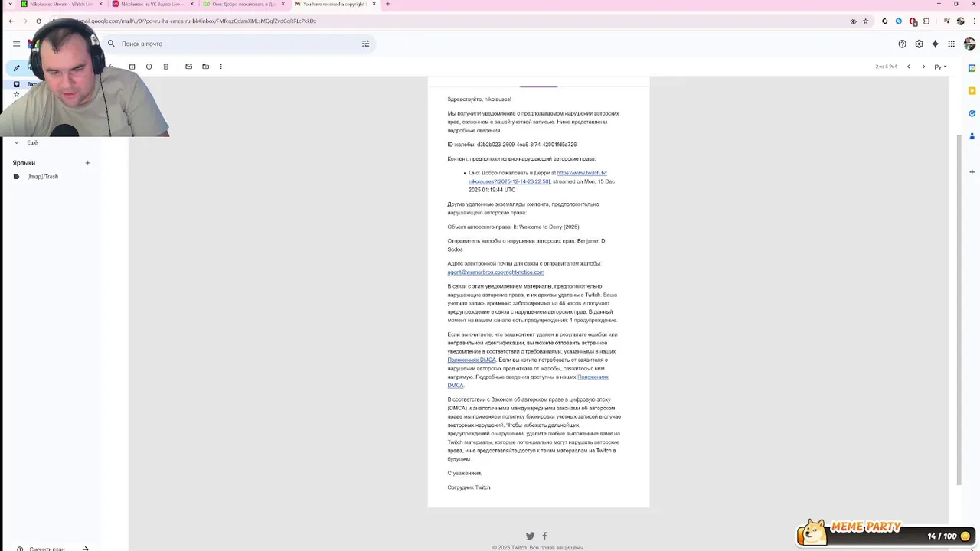Click the search magnifier icon in Gmail
The height and width of the screenshot is (551, 980).
point(111,44)
